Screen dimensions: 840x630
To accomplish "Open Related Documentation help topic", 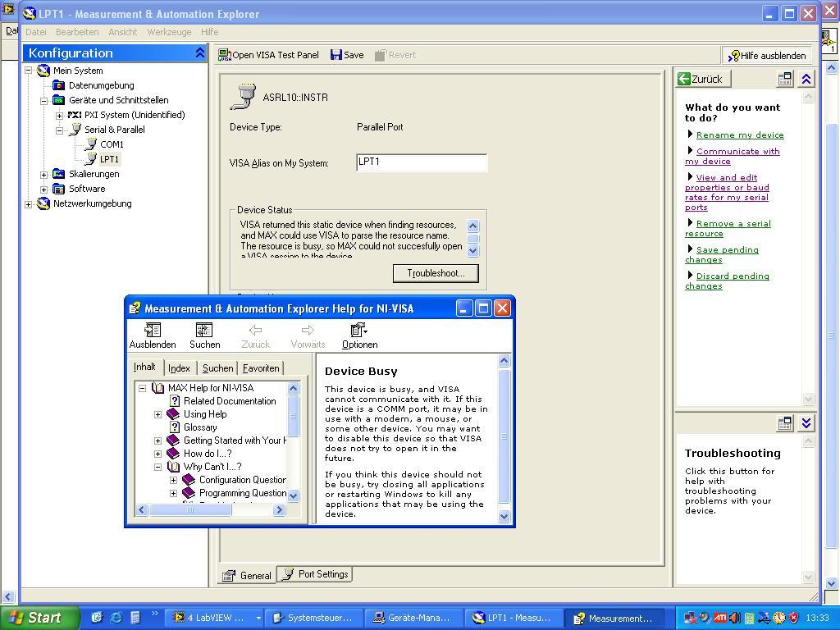I will tap(230, 400).
